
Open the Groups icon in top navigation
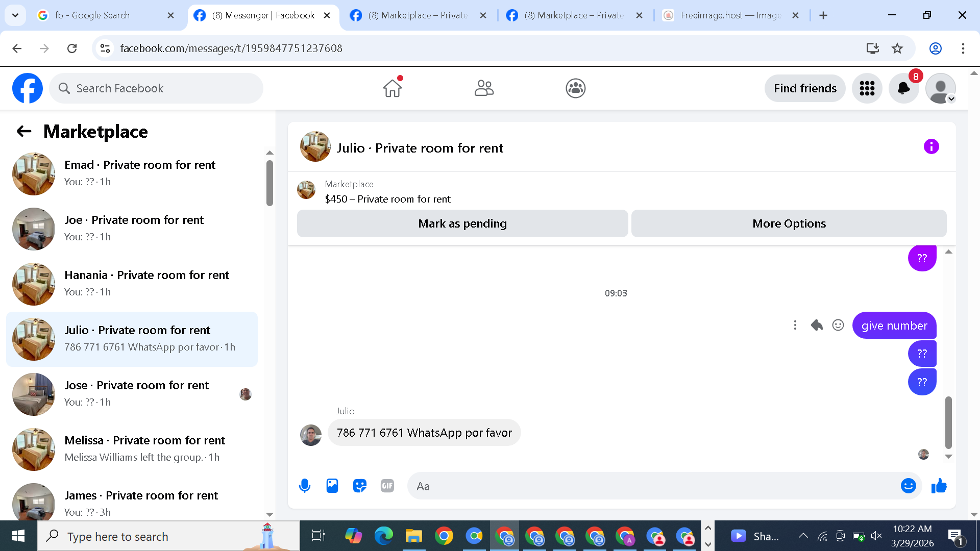[575, 88]
